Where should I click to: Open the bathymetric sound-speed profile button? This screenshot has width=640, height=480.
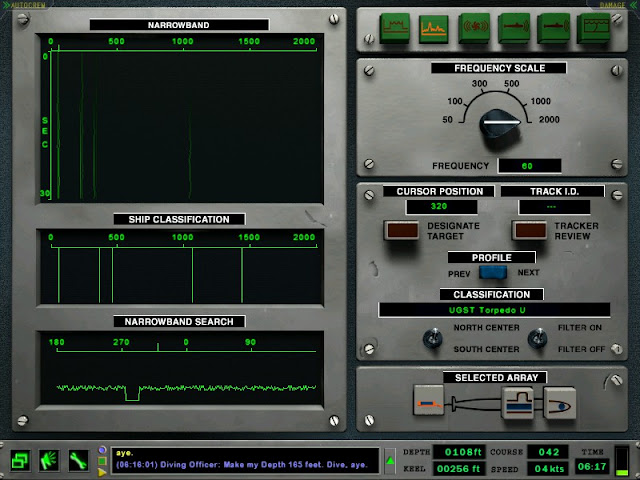click(593, 28)
